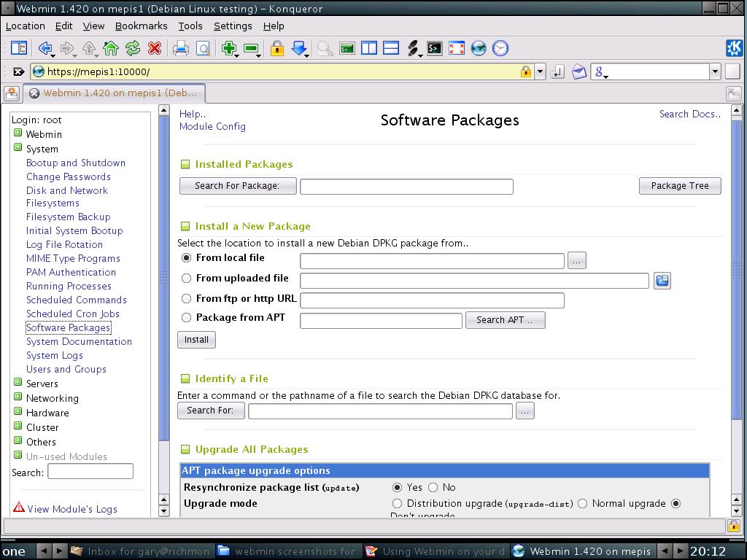Open security info with the padlock toolbar icon
This screenshot has height=560, width=747.
(276, 48)
